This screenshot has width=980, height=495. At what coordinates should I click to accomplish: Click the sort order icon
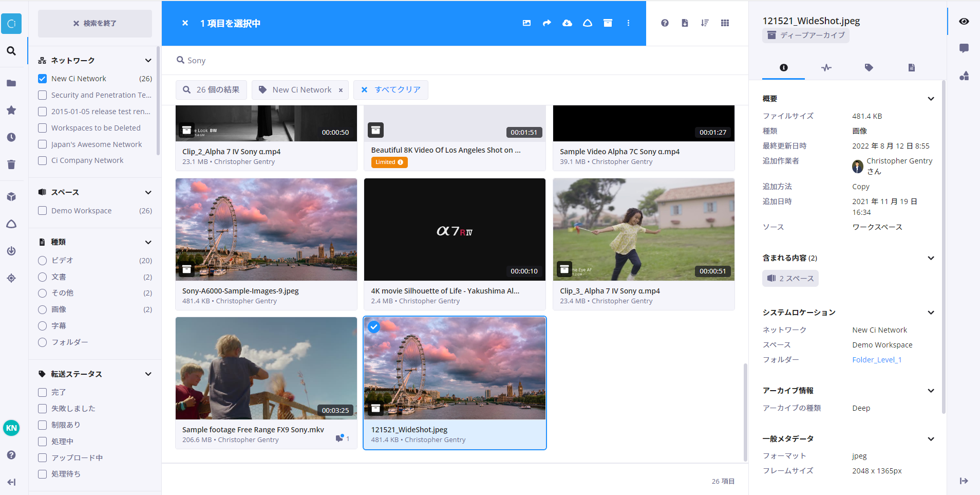click(705, 23)
